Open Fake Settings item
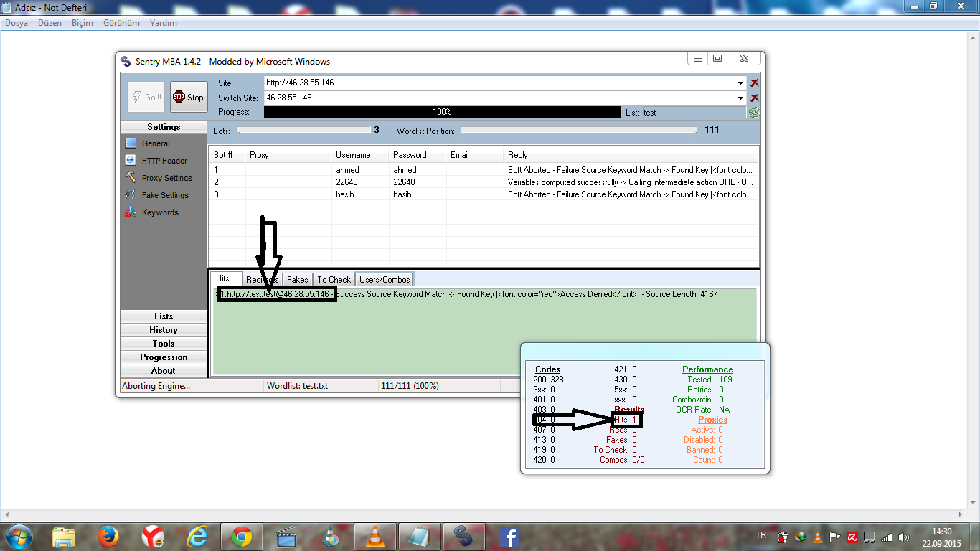 164,195
